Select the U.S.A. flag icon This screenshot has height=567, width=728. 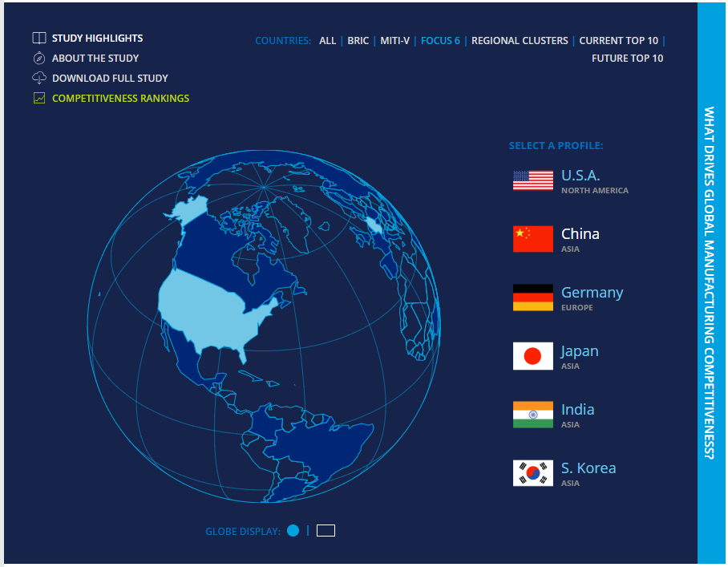coord(533,180)
